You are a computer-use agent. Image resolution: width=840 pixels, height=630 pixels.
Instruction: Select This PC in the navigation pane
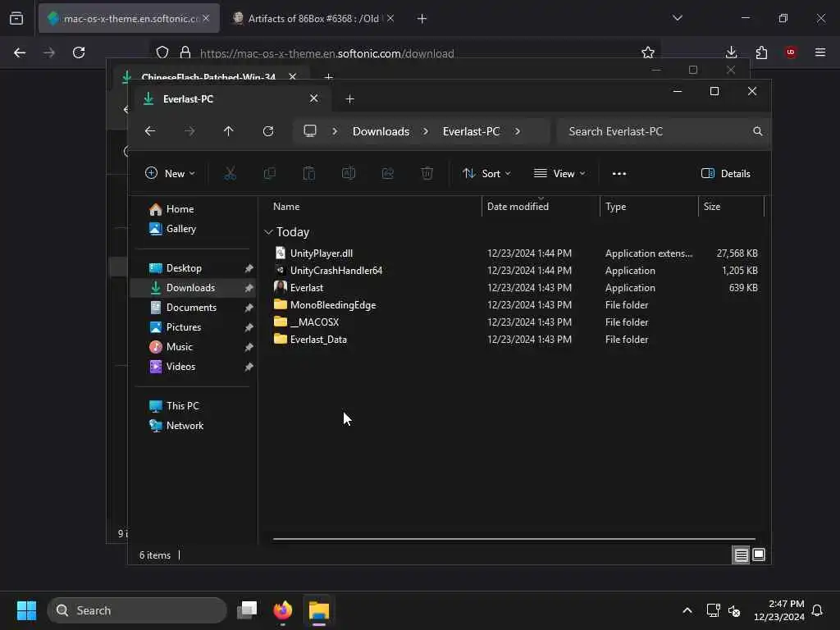point(193,406)
